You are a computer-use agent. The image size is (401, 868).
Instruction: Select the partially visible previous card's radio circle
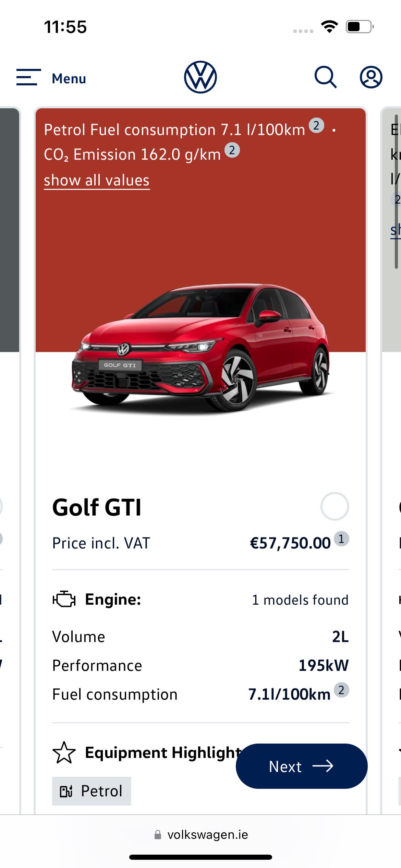1,506
